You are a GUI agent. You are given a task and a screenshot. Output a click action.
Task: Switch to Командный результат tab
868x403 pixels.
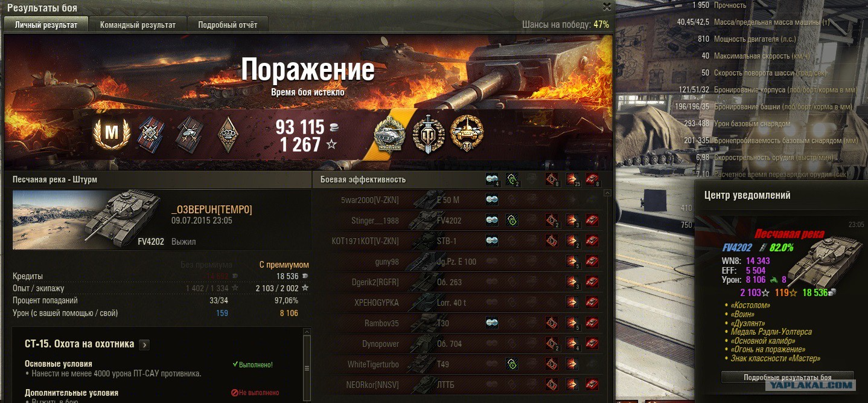138,25
